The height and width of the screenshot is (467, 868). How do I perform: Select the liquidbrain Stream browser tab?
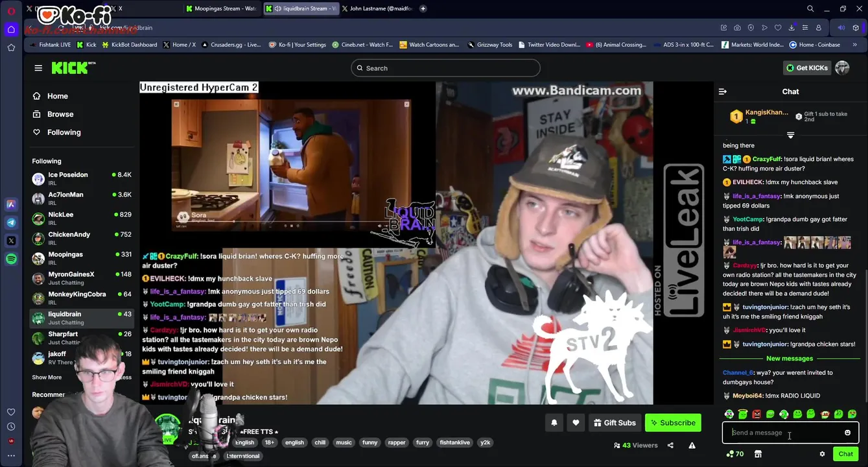[301, 8]
